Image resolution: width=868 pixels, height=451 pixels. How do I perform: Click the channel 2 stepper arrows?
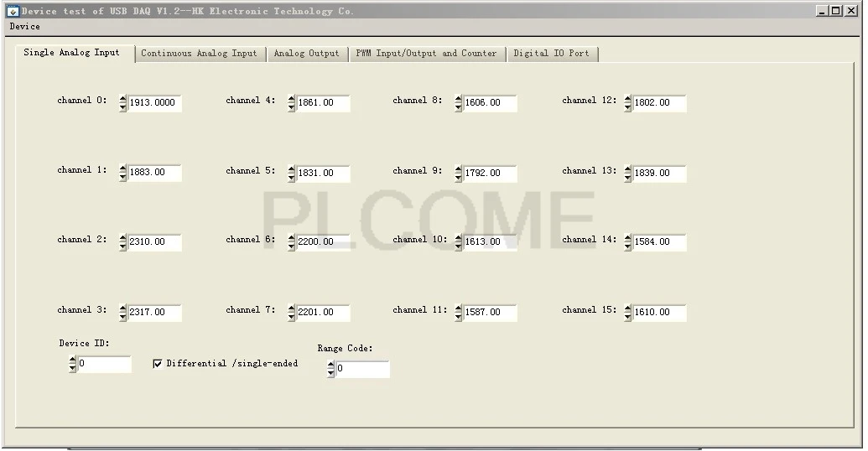point(123,241)
